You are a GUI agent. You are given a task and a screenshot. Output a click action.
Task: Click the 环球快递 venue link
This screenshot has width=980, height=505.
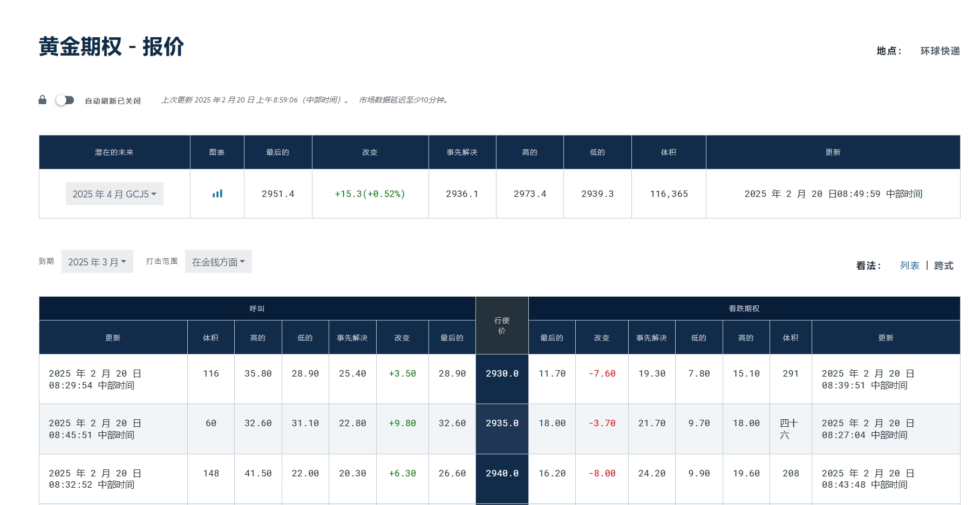click(940, 51)
